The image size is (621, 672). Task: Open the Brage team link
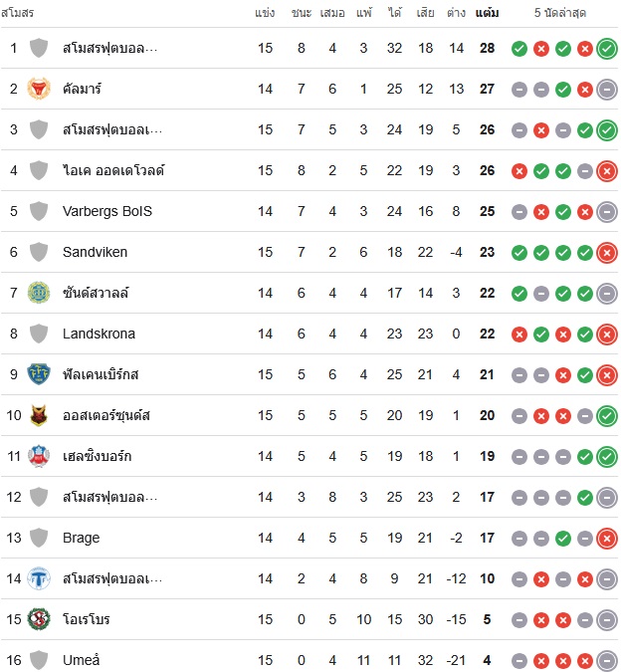[x=81, y=538]
